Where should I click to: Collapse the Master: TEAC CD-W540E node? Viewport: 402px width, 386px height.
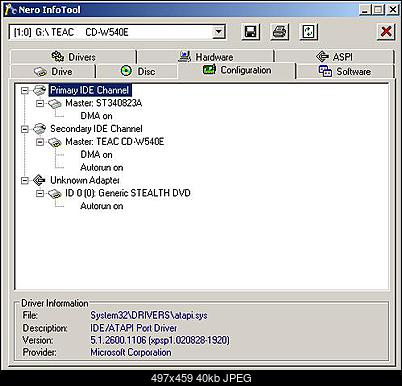click(40, 142)
